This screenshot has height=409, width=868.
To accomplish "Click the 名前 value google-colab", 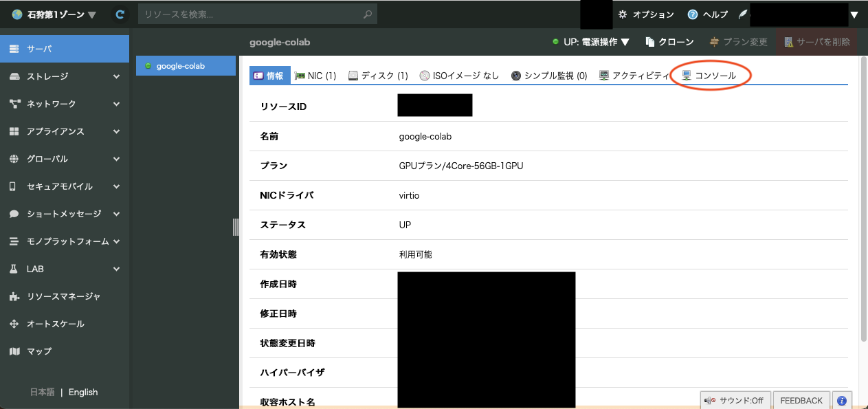I will tap(425, 136).
